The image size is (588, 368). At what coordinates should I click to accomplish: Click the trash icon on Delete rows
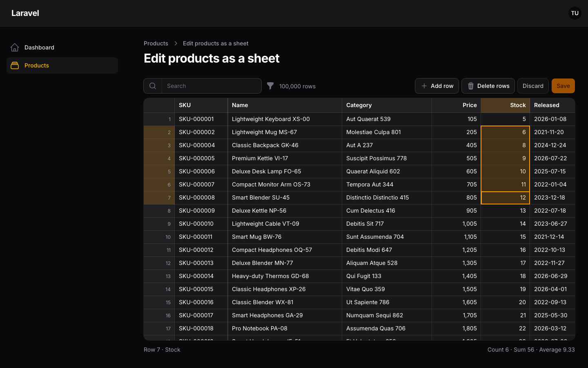pyautogui.click(x=471, y=86)
